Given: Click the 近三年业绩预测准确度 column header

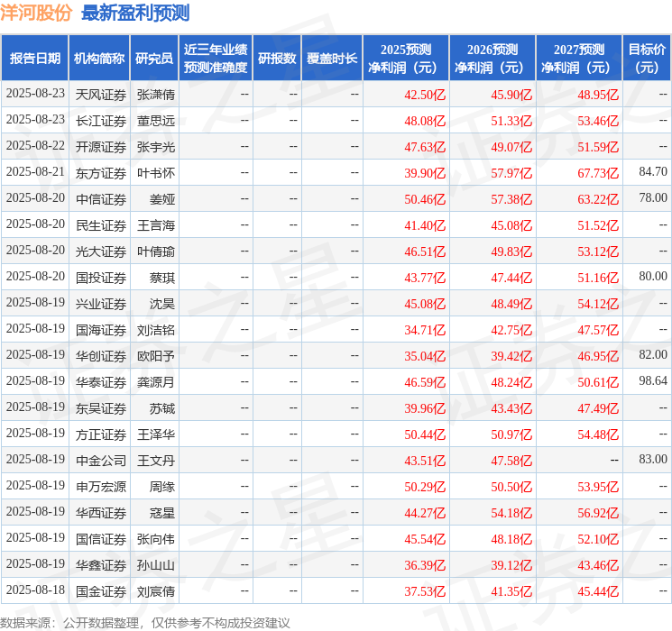Looking at the screenshot, I should (215, 59).
